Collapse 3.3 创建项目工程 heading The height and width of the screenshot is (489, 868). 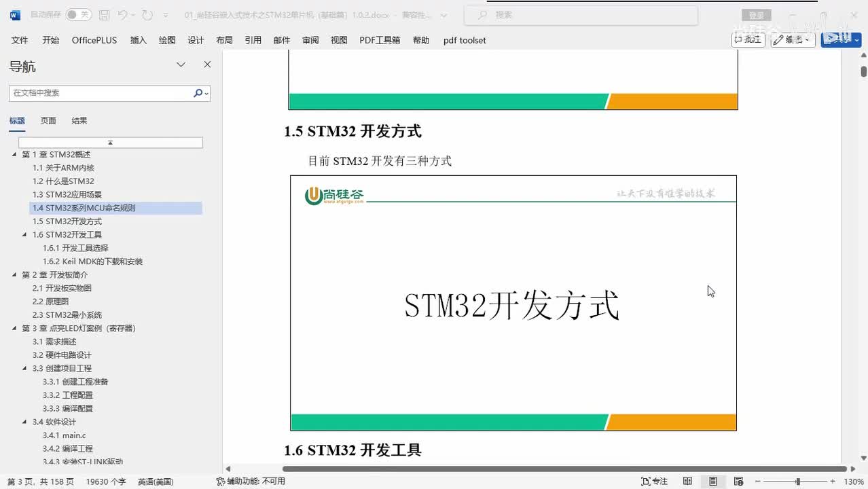(x=25, y=368)
